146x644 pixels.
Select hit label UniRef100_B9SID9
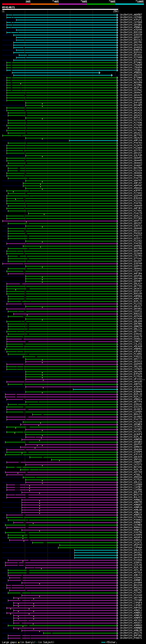(131, 32)
